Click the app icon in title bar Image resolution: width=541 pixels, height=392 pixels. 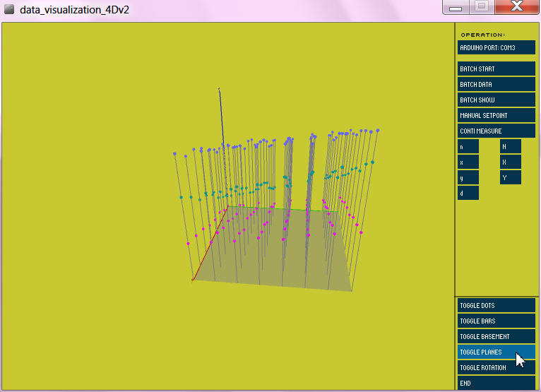click(x=9, y=9)
